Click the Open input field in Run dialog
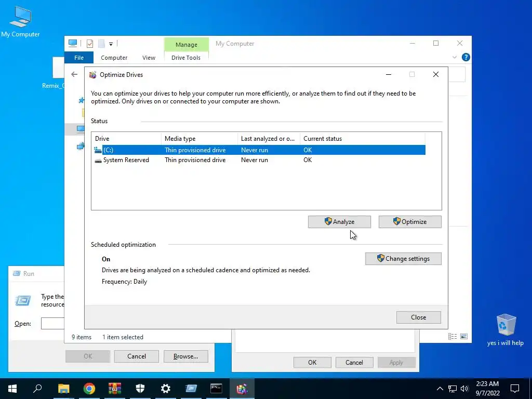 click(x=52, y=324)
